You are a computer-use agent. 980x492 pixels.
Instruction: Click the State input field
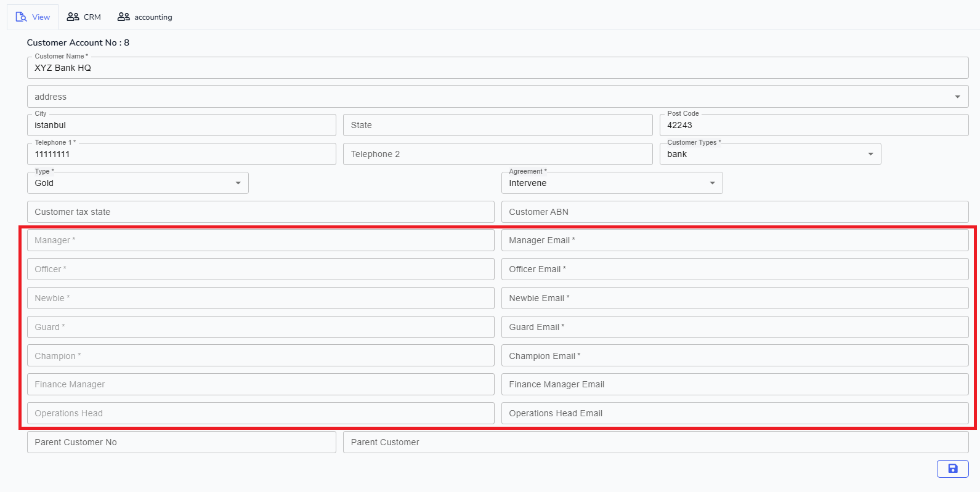pos(497,125)
